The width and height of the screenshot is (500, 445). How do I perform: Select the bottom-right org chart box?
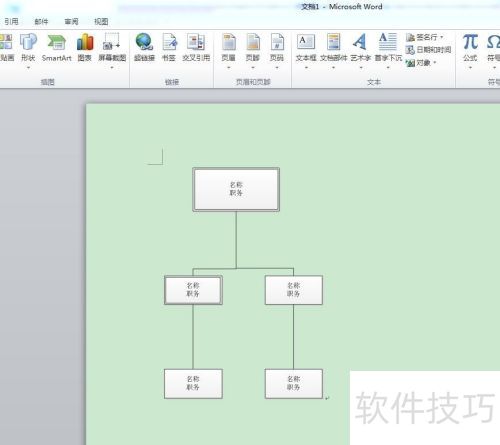294,383
